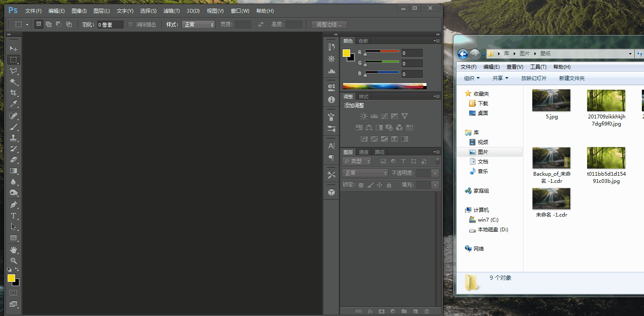Click the yellow foreground color swatch in Color panel
This screenshot has width=644, height=316.
point(346,53)
